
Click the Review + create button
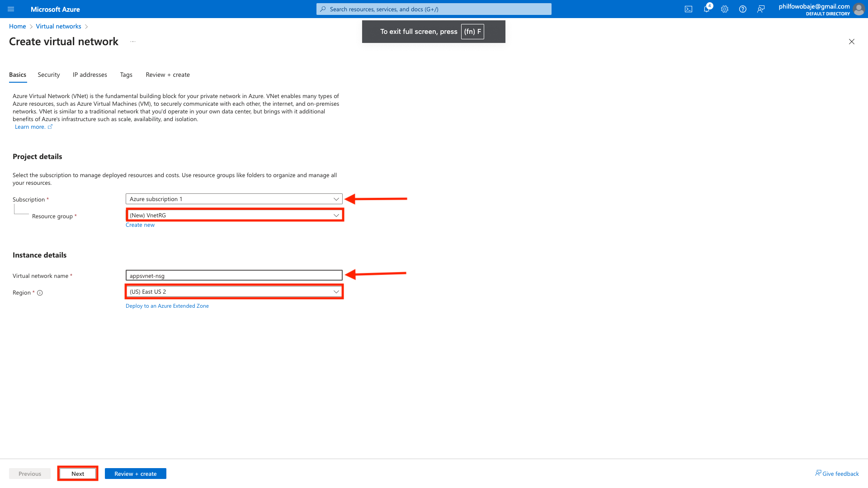136,474
